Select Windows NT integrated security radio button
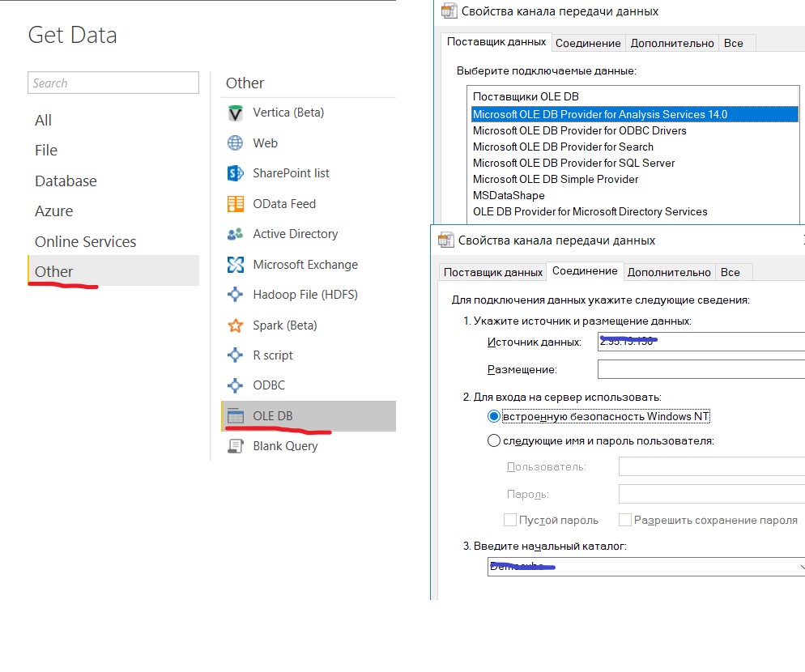The height and width of the screenshot is (672, 805). pos(493,416)
